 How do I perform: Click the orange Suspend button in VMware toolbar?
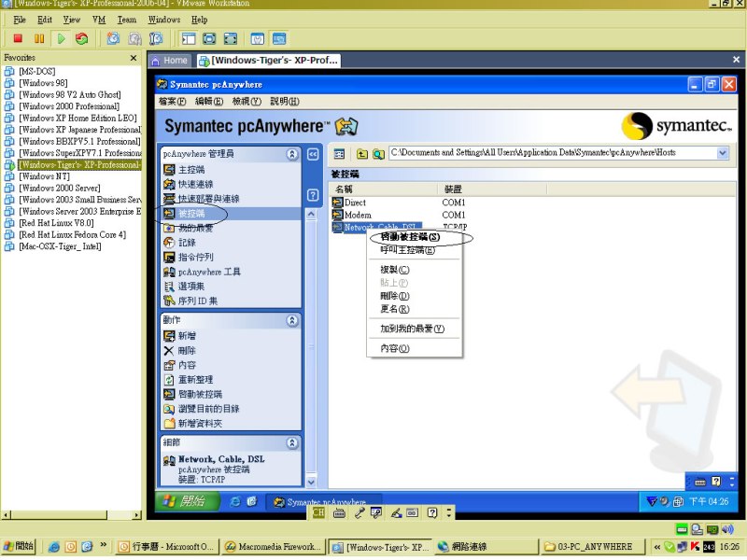click(x=39, y=38)
